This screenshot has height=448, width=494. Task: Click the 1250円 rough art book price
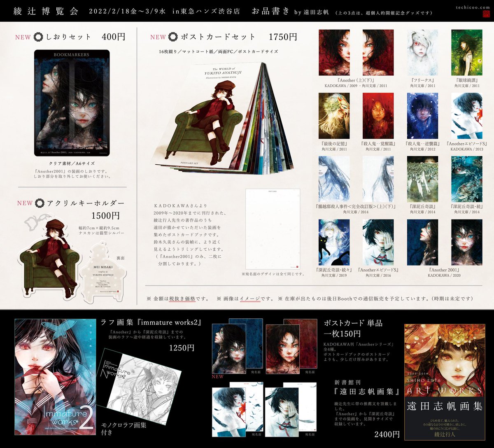[x=182, y=348]
